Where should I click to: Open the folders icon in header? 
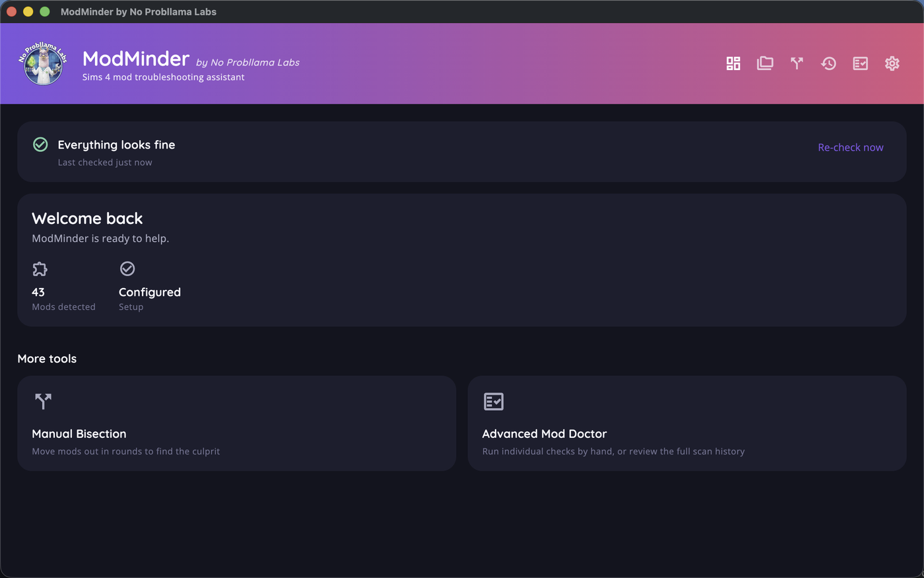[765, 63]
